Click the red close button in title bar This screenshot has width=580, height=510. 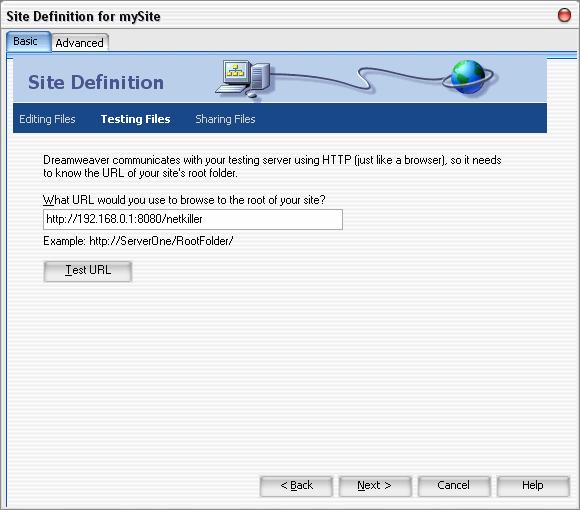coord(564,15)
